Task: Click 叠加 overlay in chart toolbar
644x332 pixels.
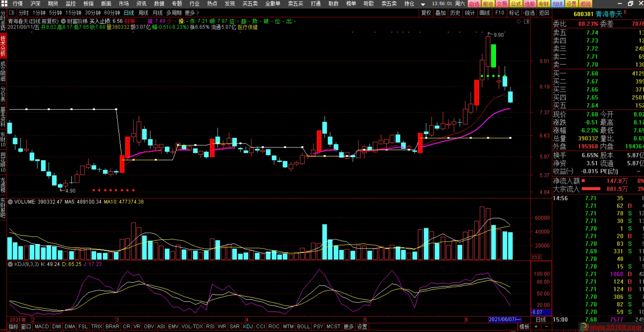Action: point(441,13)
